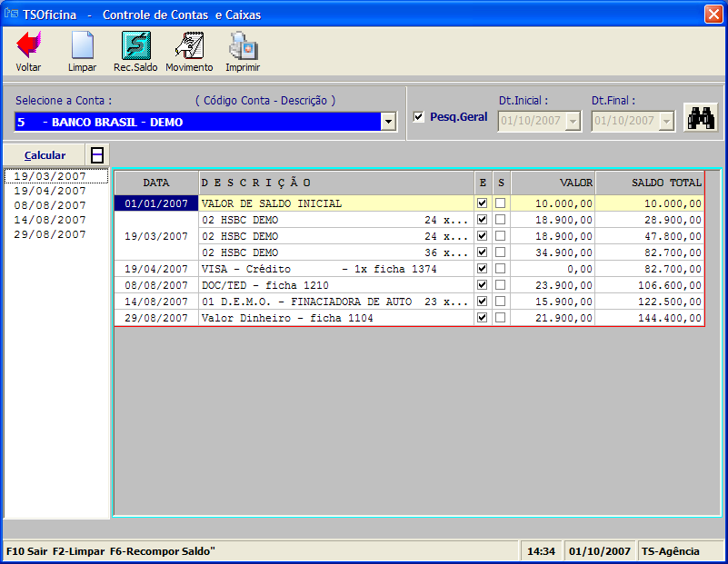The image size is (728, 564).
Task: Click DOC/TED - ficha 1210 description cell
Action: pos(336,285)
